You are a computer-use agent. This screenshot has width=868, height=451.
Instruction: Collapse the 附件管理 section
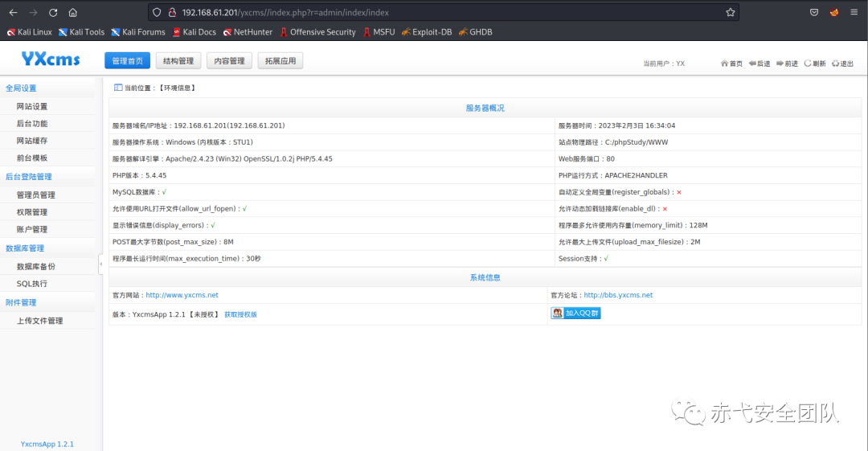(21, 302)
